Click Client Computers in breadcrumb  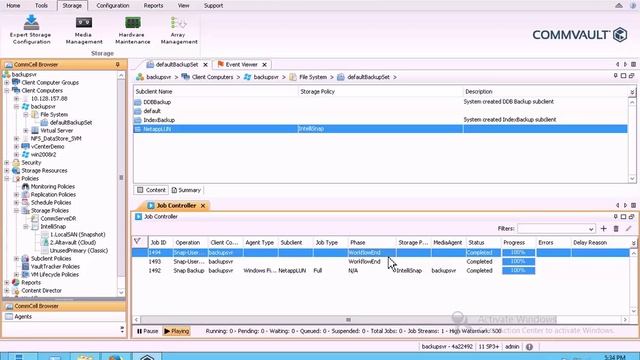click(x=212, y=77)
